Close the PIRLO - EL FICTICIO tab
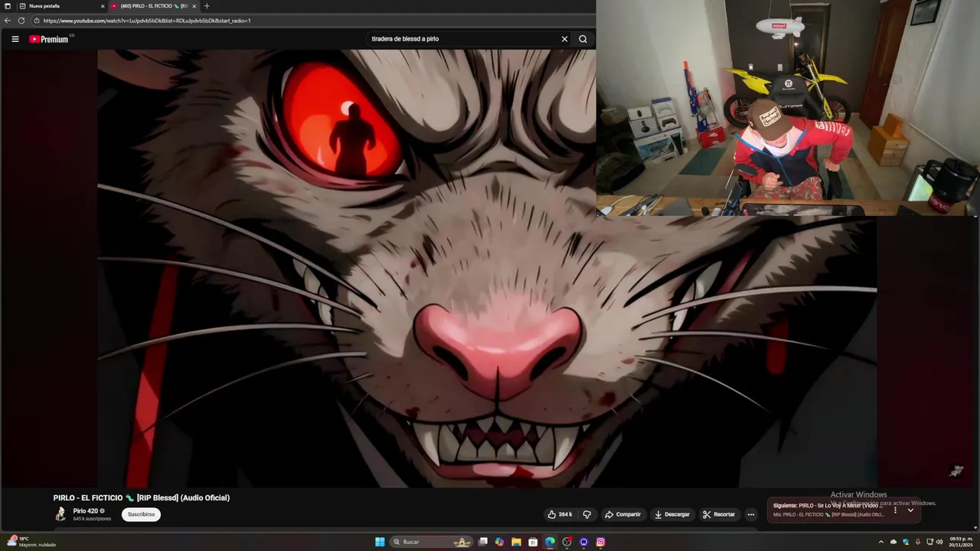This screenshot has height=551, width=980. pos(194,6)
